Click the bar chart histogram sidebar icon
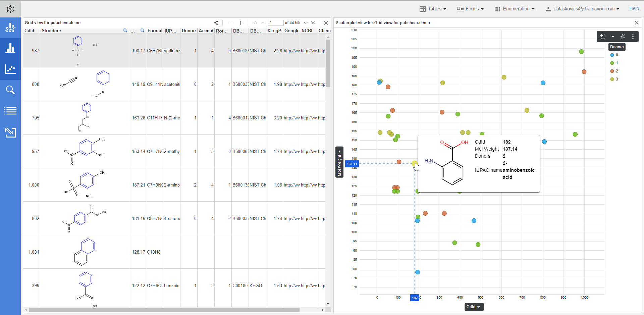The image size is (644, 315). [x=10, y=48]
